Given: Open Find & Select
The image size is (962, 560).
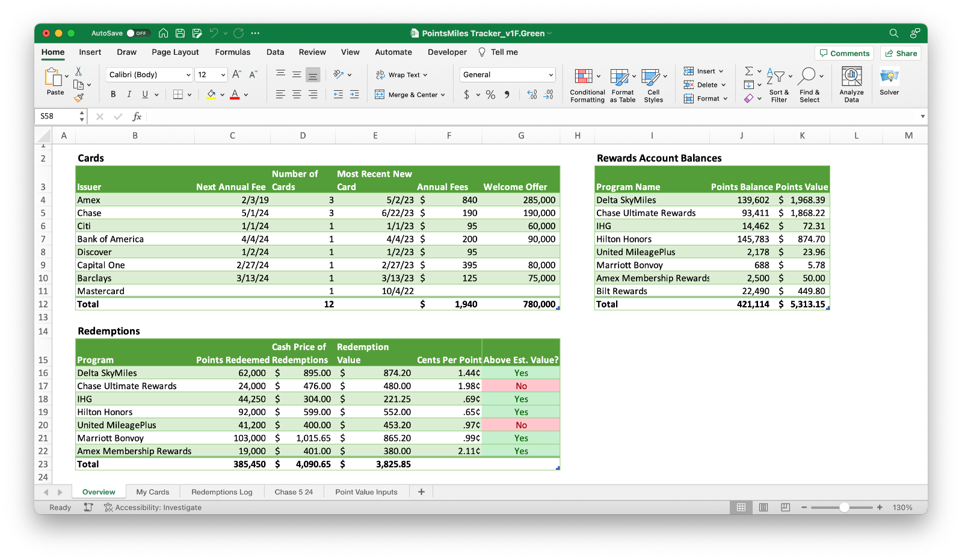Looking at the screenshot, I should click(x=810, y=85).
